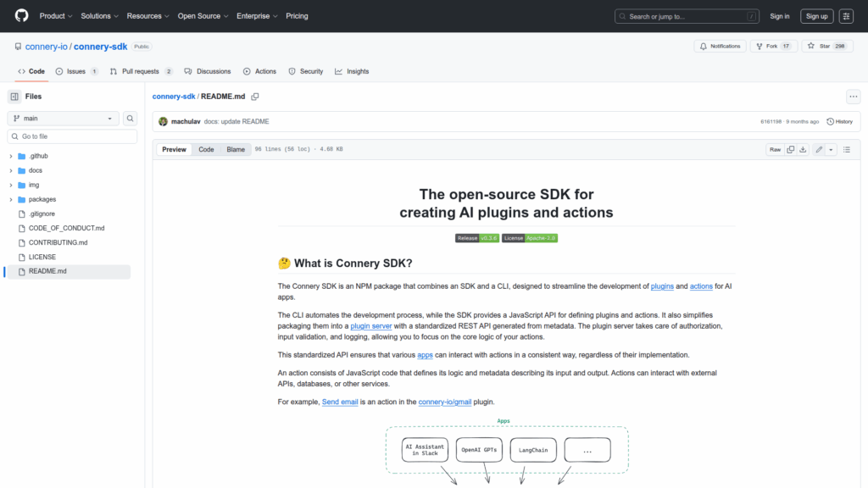Switch file view to Blame
868x488 pixels.
pyautogui.click(x=236, y=149)
